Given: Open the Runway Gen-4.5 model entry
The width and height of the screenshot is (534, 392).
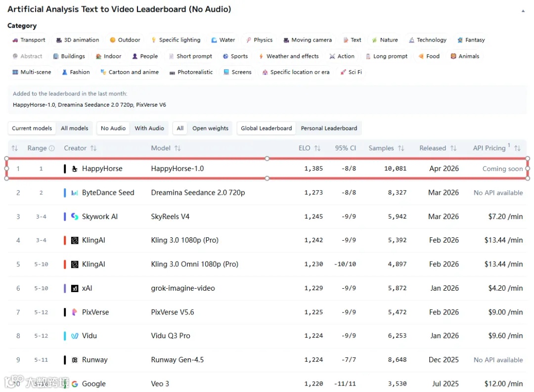Looking at the screenshot, I should click(x=178, y=360).
